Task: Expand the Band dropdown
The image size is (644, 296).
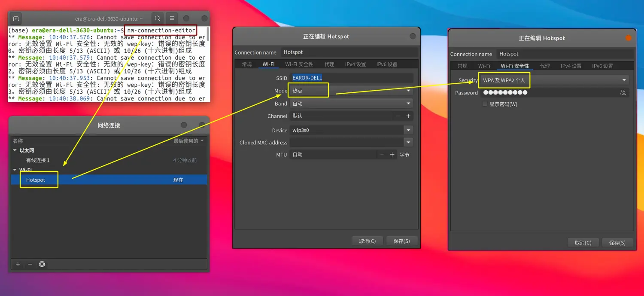Action: [351, 104]
